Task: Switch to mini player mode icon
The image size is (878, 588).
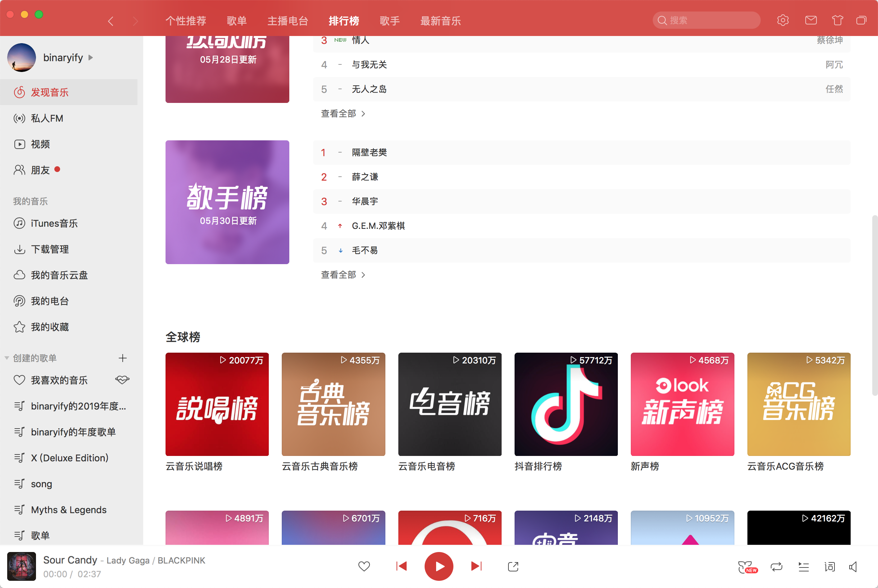Action: (861, 20)
